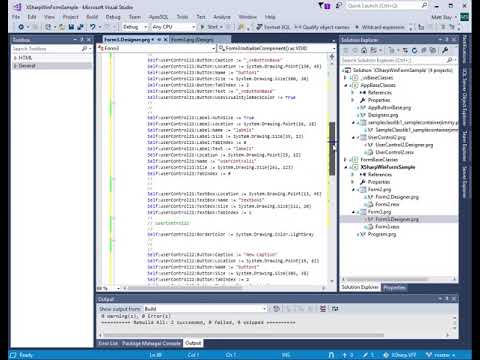Screen dimensions: 480x360
Task: Select Program.prg in Solution Explorer
Action: tap(382, 234)
